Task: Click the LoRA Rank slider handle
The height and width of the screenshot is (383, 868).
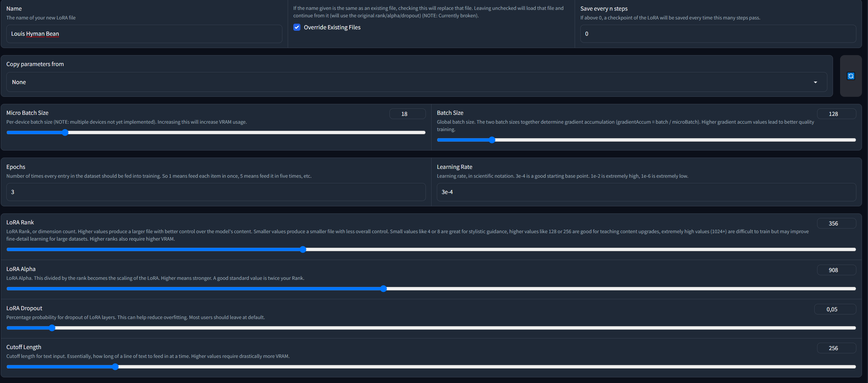Action: point(303,249)
